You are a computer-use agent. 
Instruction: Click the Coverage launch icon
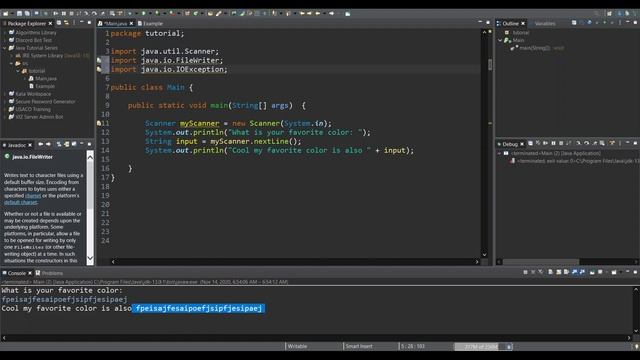pos(157,13)
